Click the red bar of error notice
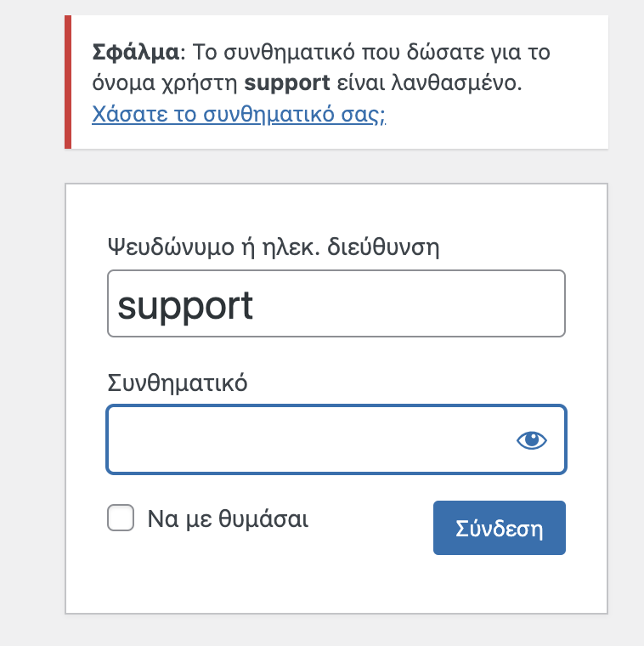Viewport: 644px width, 646px height. tap(68, 82)
